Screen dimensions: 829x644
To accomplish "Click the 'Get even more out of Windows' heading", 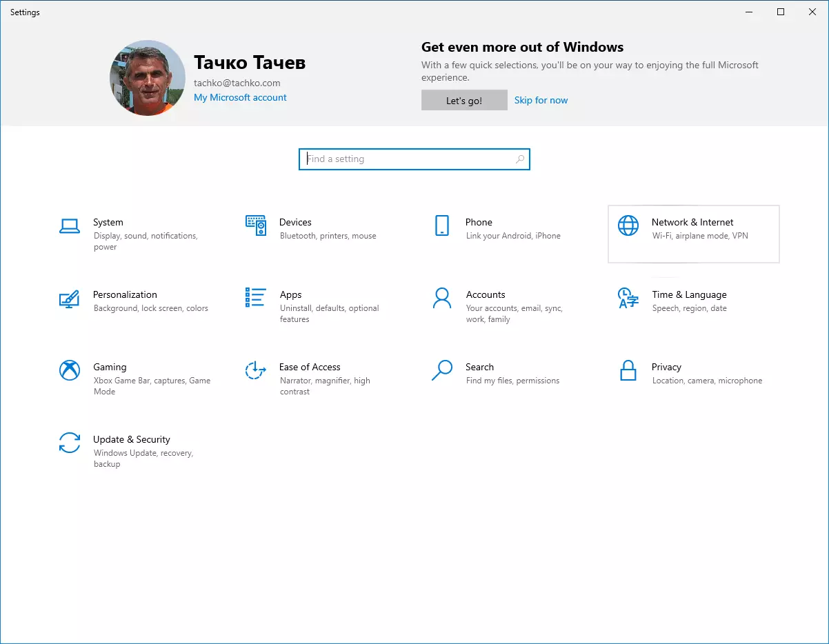I will coord(523,48).
